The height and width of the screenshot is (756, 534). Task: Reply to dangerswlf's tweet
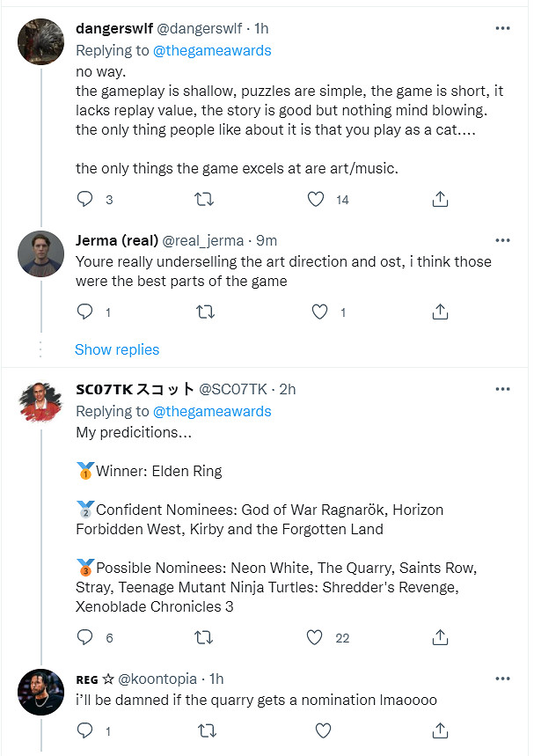[84, 199]
